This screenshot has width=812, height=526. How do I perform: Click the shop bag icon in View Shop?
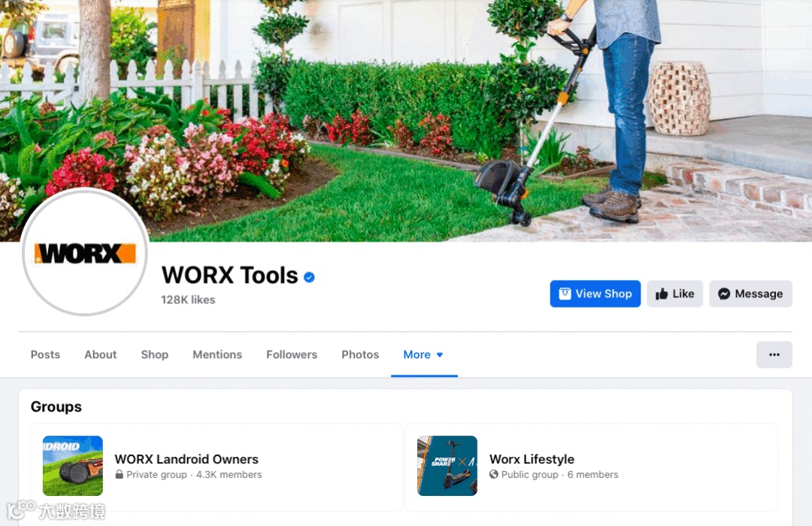[x=565, y=293]
